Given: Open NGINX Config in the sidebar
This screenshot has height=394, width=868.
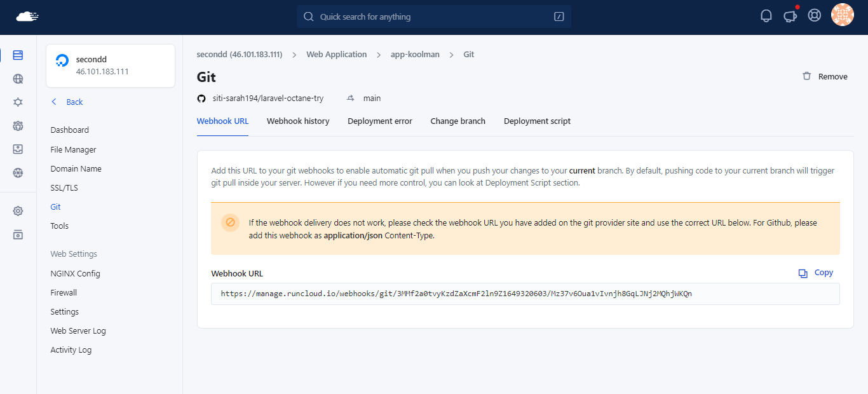Looking at the screenshot, I should click(x=76, y=274).
